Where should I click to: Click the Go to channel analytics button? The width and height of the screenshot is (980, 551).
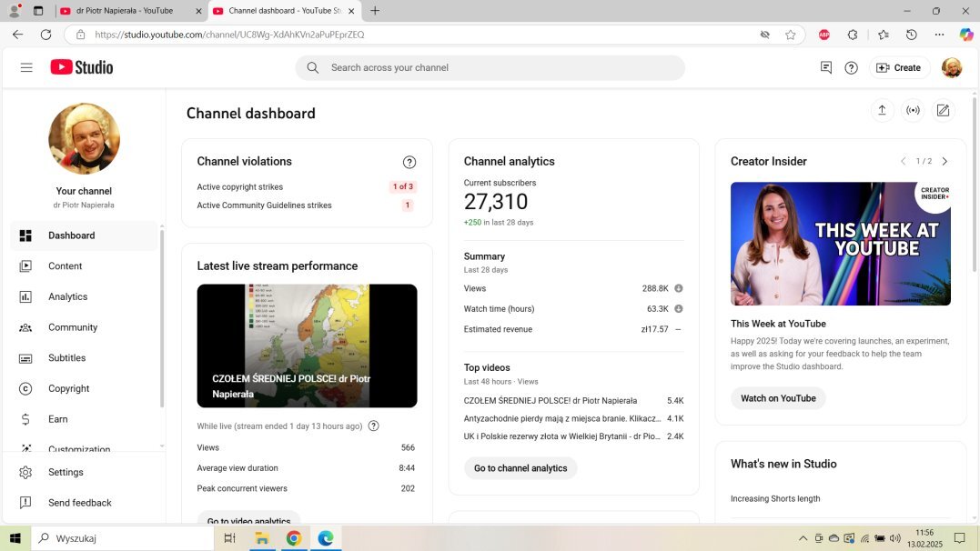(x=520, y=468)
